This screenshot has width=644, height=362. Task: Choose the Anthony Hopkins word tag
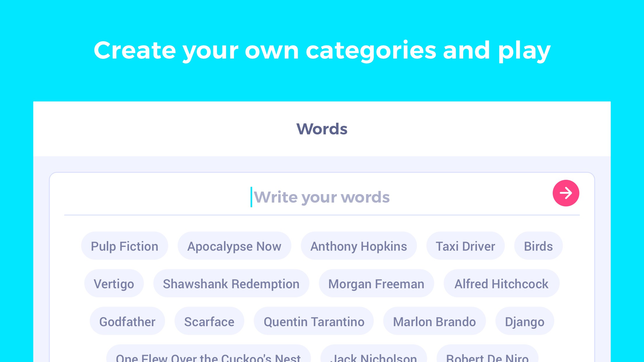358,246
